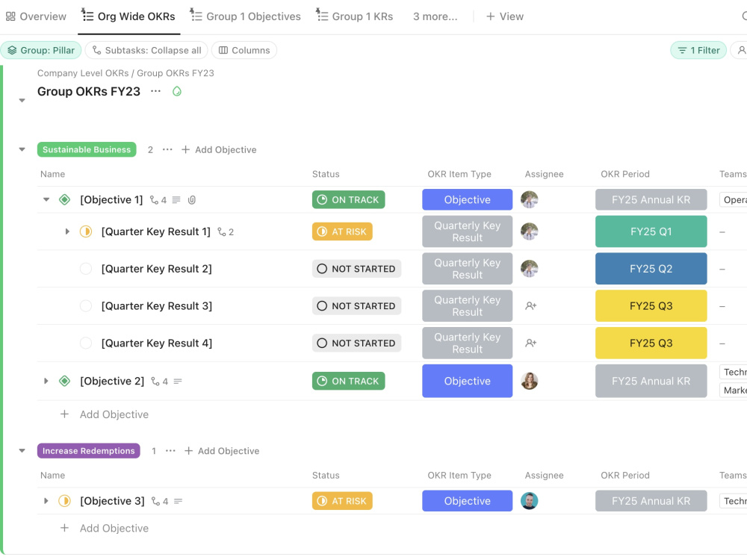The width and height of the screenshot is (747, 560).
Task: Open the Company Level OKRs breadcrumb
Action: pos(83,73)
